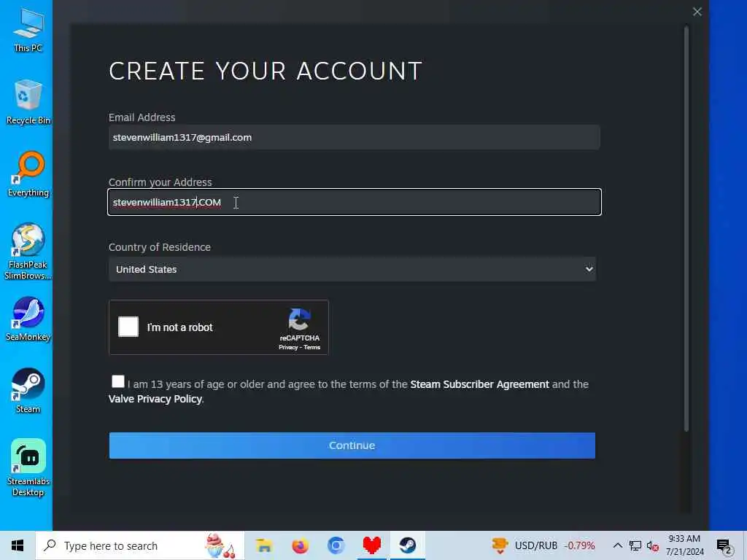Image resolution: width=747 pixels, height=560 pixels.
Task: Open USD/RUB currency widget in taskbar
Action: [543, 545]
